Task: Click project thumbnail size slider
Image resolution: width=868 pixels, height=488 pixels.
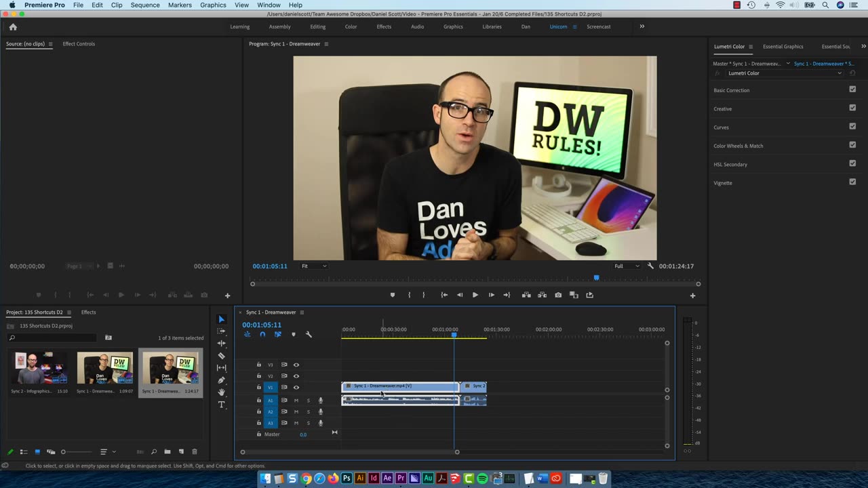Action: 77,452
